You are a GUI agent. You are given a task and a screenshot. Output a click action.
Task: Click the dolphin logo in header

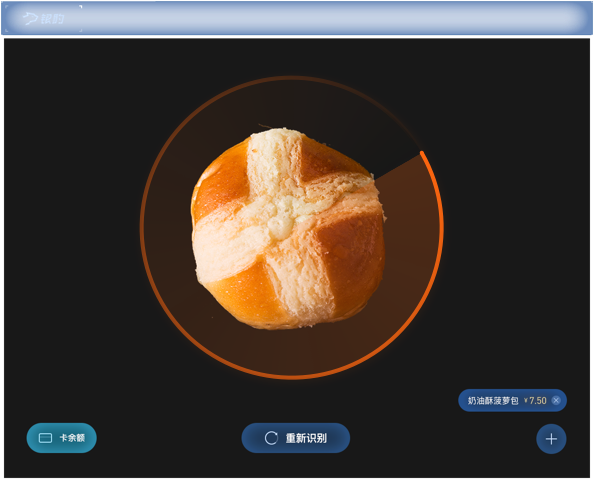30,18
